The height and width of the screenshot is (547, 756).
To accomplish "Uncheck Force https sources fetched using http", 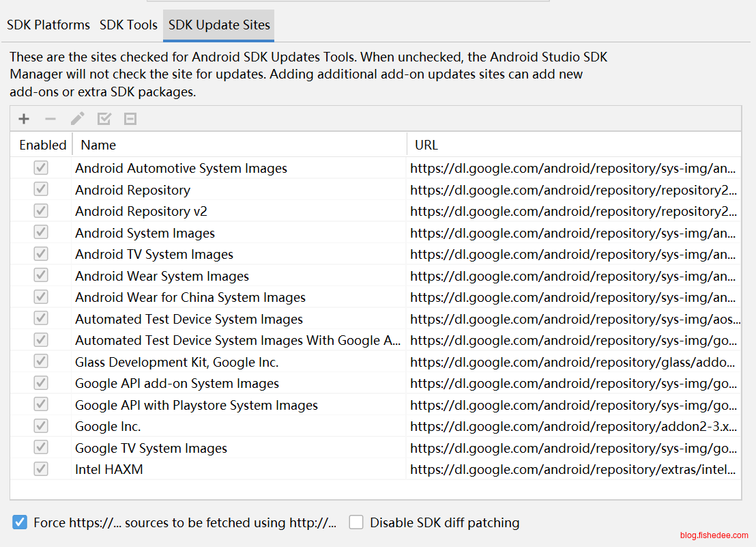I will [x=20, y=522].
